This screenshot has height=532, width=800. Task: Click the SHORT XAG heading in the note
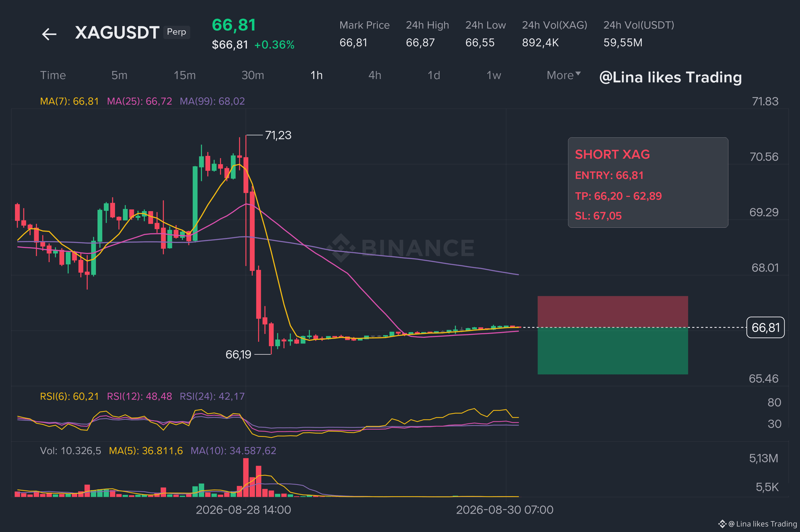click(612, 154)
